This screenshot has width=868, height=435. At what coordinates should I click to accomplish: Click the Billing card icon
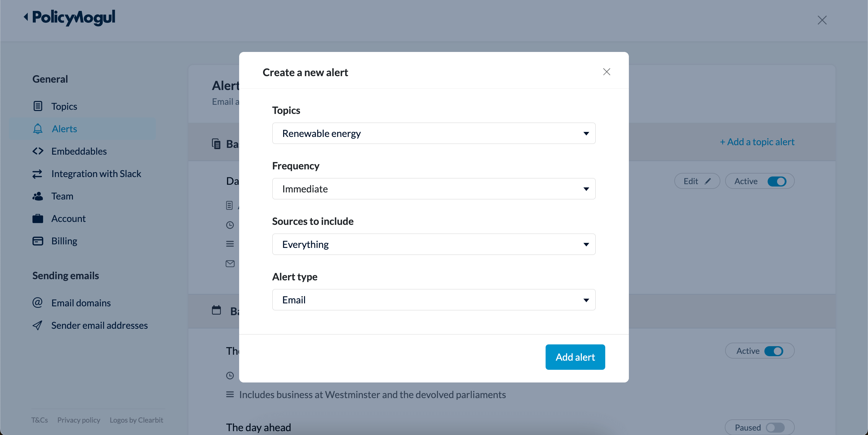pos(38,241)
